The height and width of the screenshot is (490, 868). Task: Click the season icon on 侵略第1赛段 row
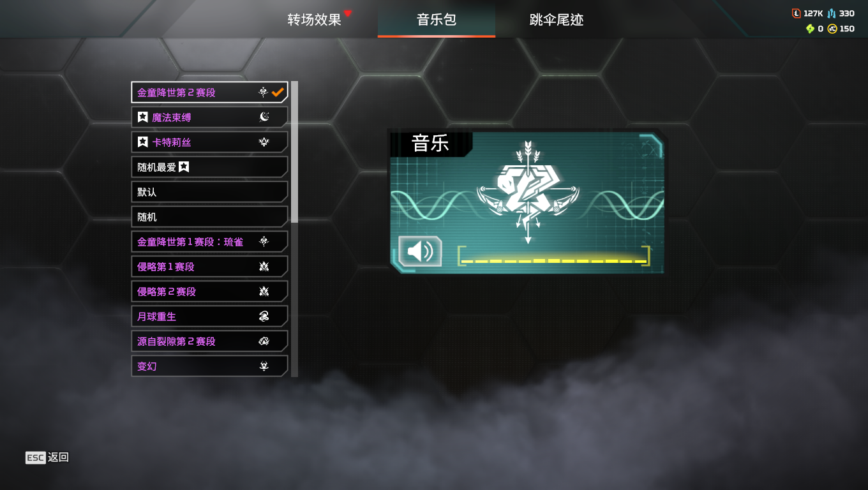(264, 267)
